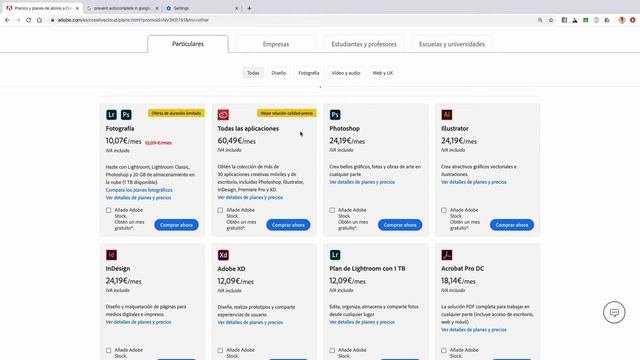Bookmark this page with the star icon
The image size is (640, 360).
pos(551,20)
